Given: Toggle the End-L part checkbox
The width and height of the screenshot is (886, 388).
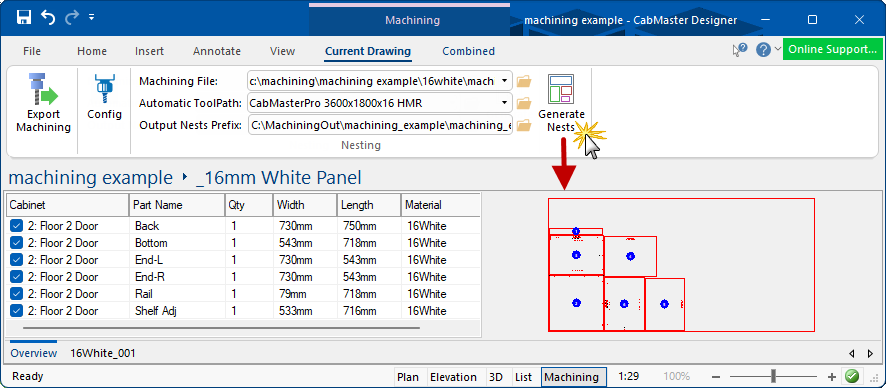Looking at the screenshot, I should point(16,260).
